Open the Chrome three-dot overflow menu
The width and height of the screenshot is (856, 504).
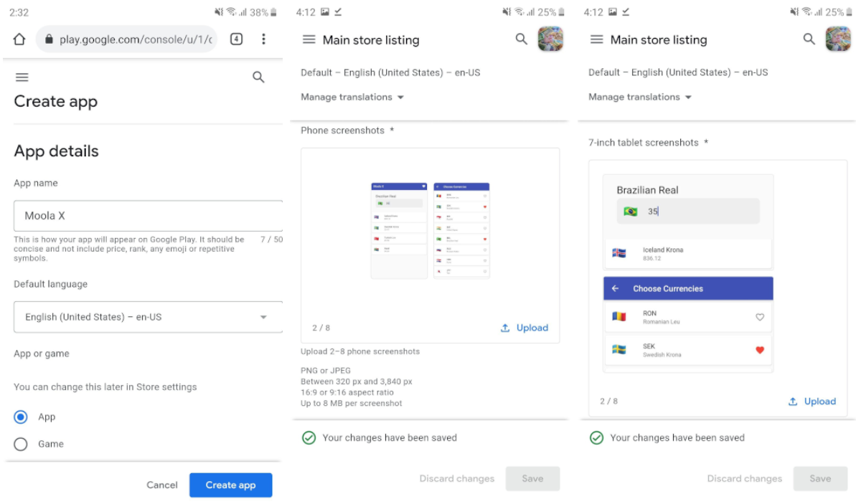coord(263,39)
